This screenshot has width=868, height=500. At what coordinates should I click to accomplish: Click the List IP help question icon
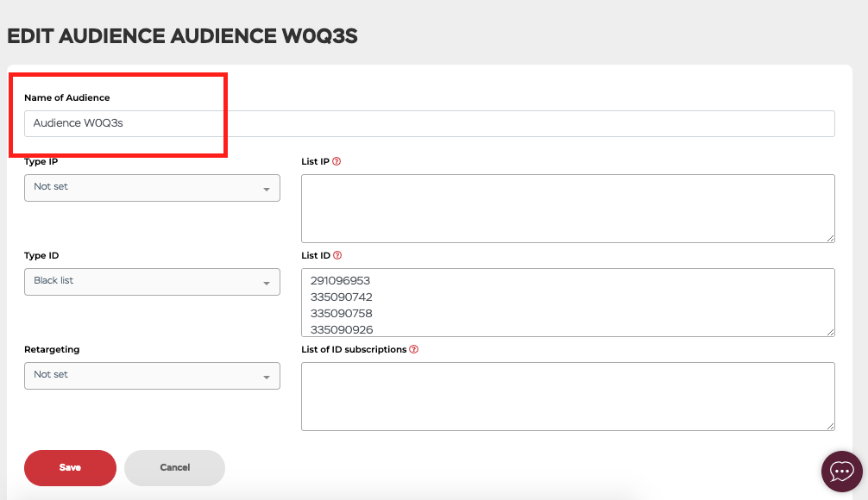[337, 161]
